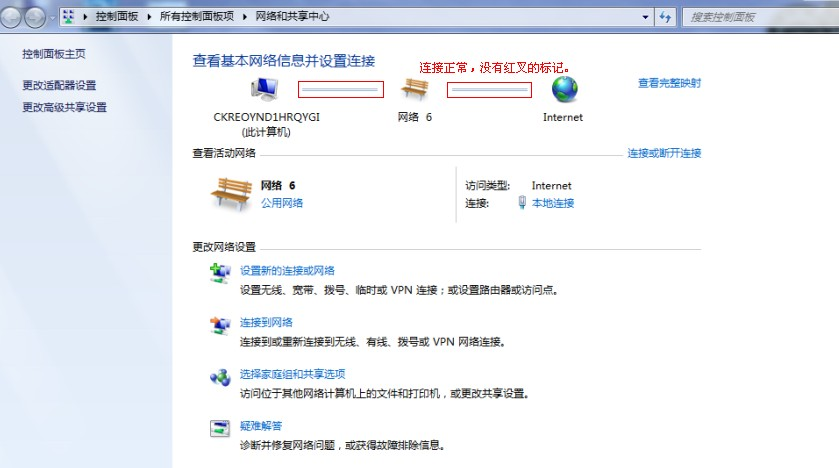Viewport: 839px width, 468px height.
Task: Click the computer name CKREOYND1HRQYGI text
Action: click(266, 117)
